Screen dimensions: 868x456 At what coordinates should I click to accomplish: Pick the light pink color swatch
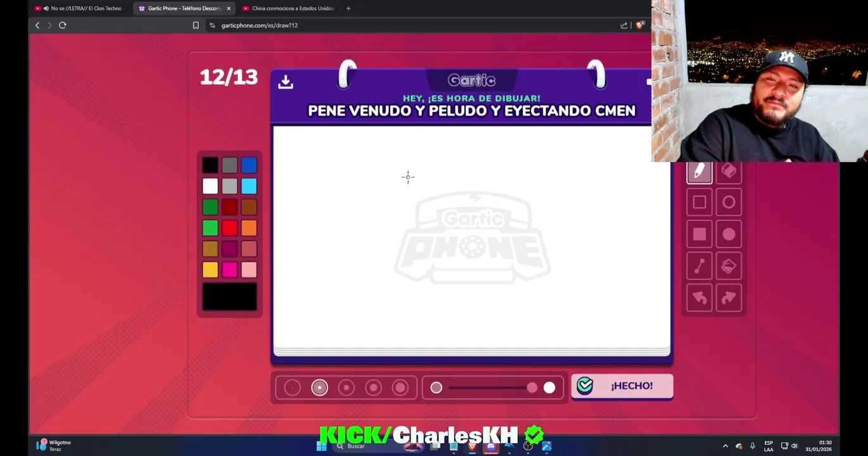[249, 270]
